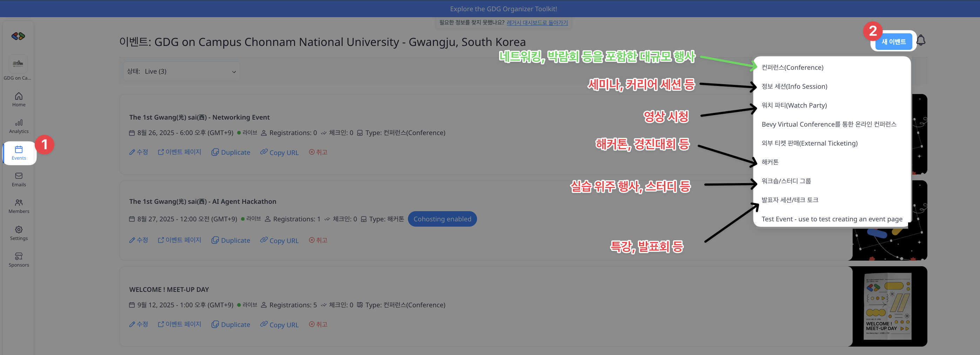Choose 정보 세션(Info Session) from the menu
The image size is (980, 355).
pos(794,86)
